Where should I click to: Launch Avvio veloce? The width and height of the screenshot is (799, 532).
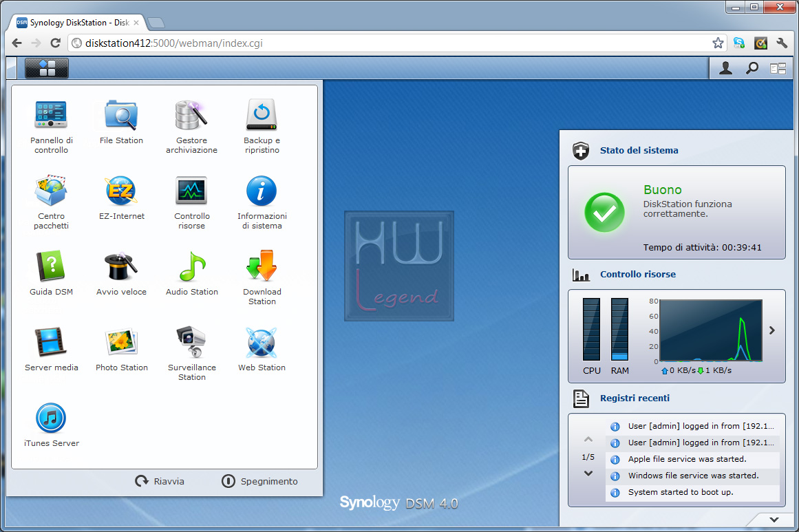pos(121,273)
